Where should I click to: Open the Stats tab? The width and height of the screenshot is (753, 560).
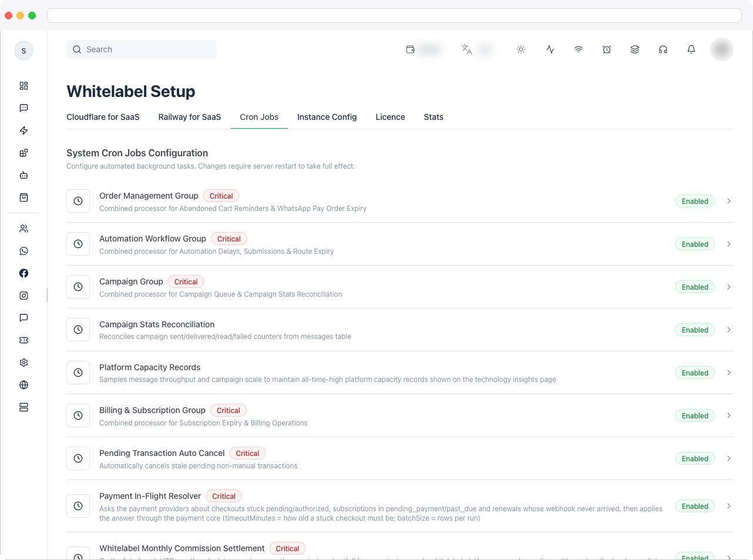(x=433, y=117)
